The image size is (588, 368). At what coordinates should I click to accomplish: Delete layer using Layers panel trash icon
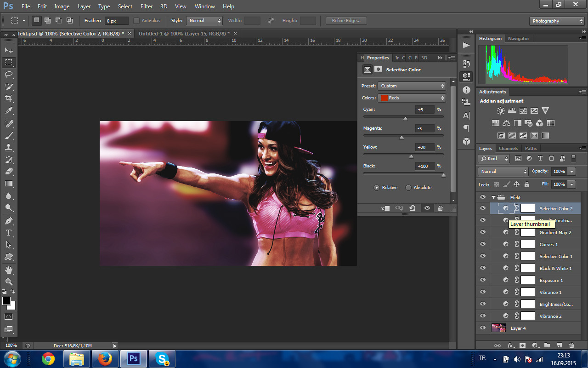pos(571,345)
